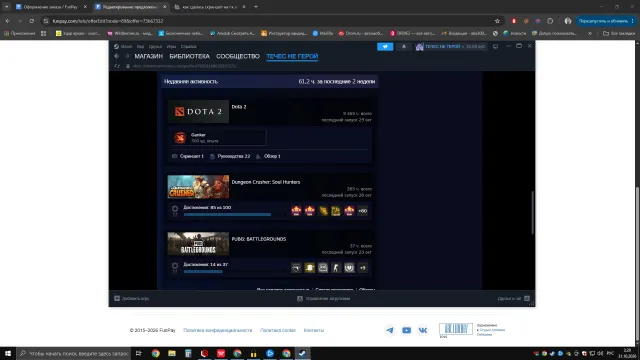
Task: Close the active FunPay tab
Action: [x=164, y=7]
